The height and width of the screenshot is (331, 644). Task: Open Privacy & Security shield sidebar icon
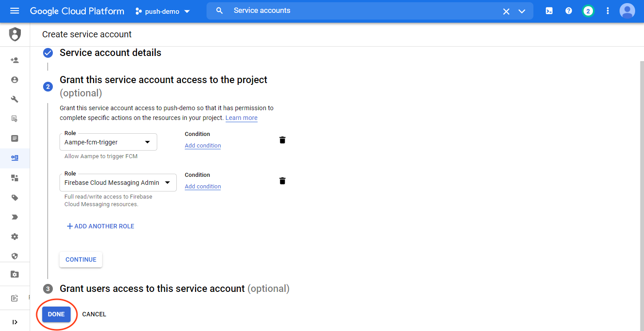coord(15,256)
